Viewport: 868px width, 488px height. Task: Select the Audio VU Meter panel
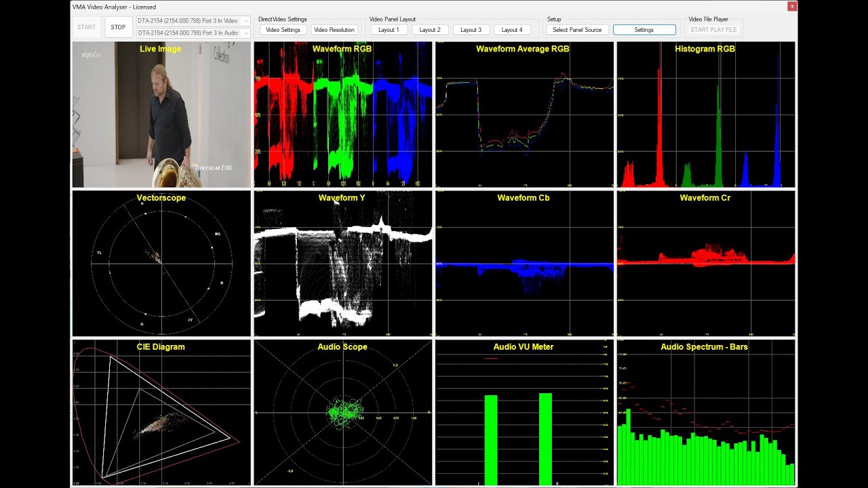click(x=524, y=413)
